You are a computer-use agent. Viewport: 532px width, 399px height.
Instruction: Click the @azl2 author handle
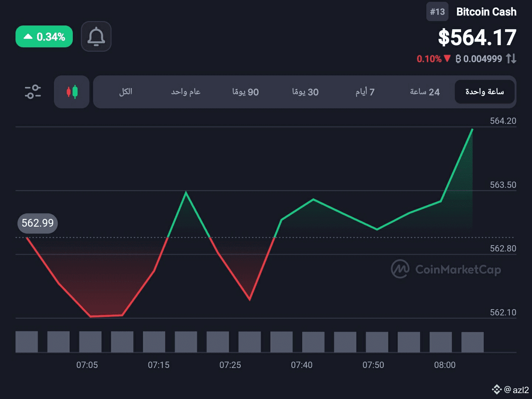pyautogui.click(x=516, y=390)
